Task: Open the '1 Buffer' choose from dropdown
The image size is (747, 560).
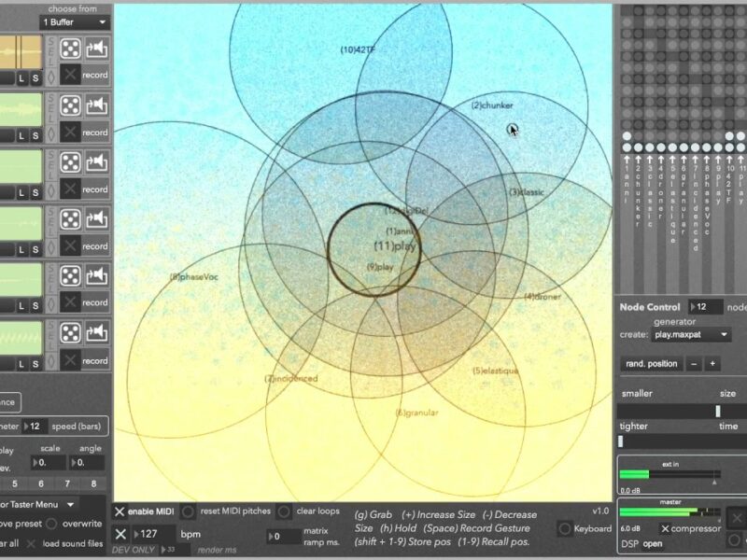Action: [76, 21]
